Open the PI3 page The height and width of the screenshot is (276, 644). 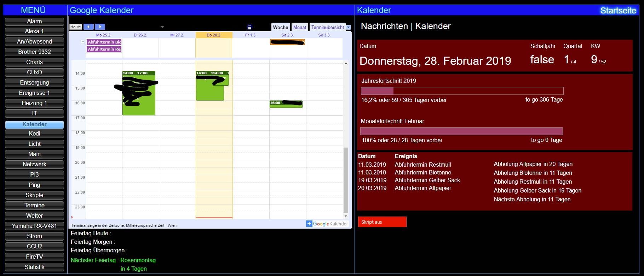pos(34,175)
